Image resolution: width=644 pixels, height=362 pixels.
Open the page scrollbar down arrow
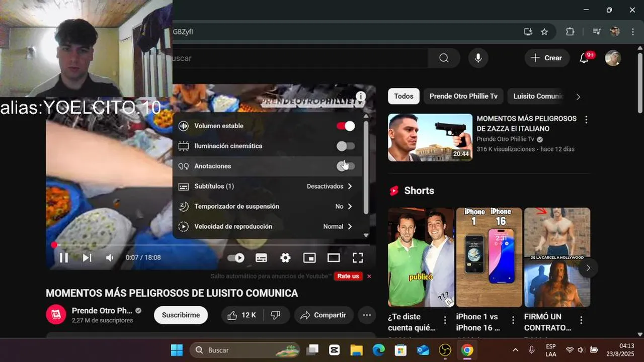point(640,334)
